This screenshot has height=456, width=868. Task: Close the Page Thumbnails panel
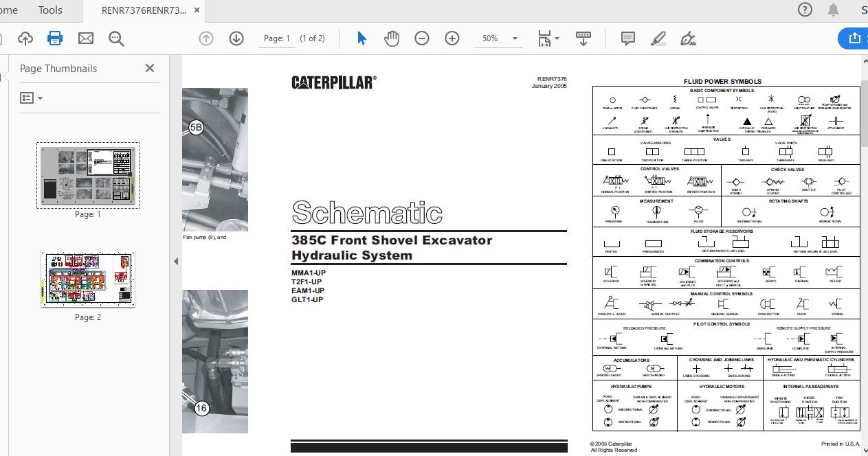(x=150, y=68)
